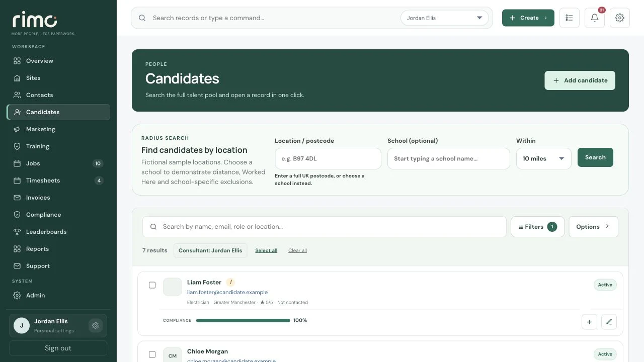This screenshot has width=644, height=362.
Task: Open the Jordan Ellis consultant dropdown
Action: pyautogui.click(x=445, y=18)
